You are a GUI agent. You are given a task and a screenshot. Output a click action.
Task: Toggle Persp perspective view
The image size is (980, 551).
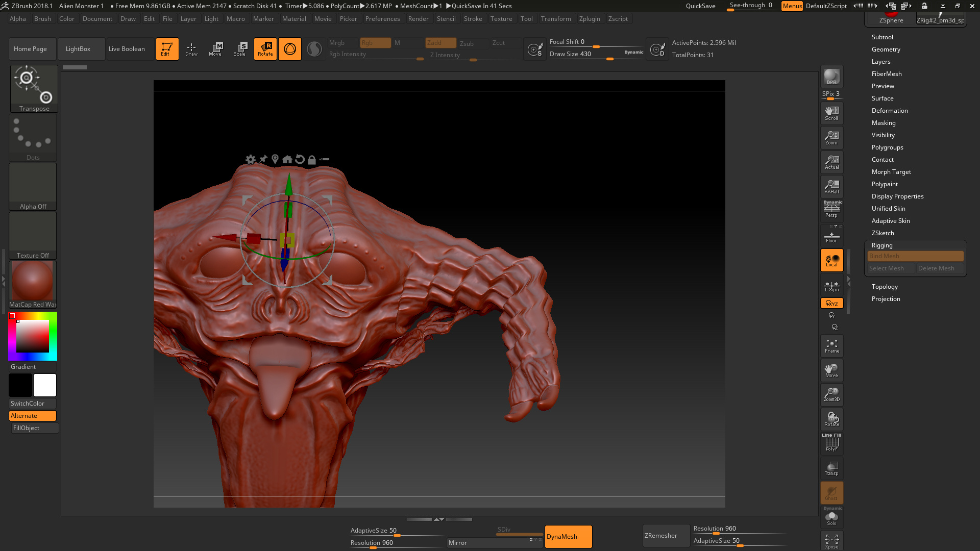[831, 210]
